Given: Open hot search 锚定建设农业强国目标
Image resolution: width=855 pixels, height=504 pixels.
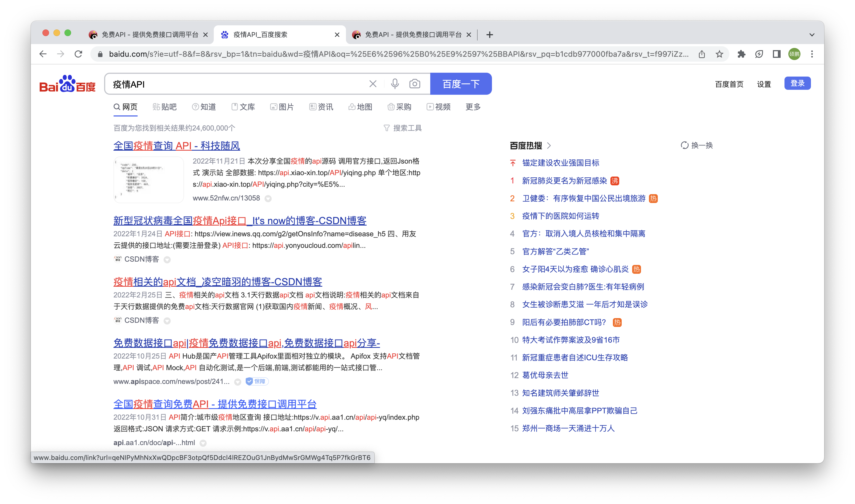Looking at the screenshot, I should point(561,163).
